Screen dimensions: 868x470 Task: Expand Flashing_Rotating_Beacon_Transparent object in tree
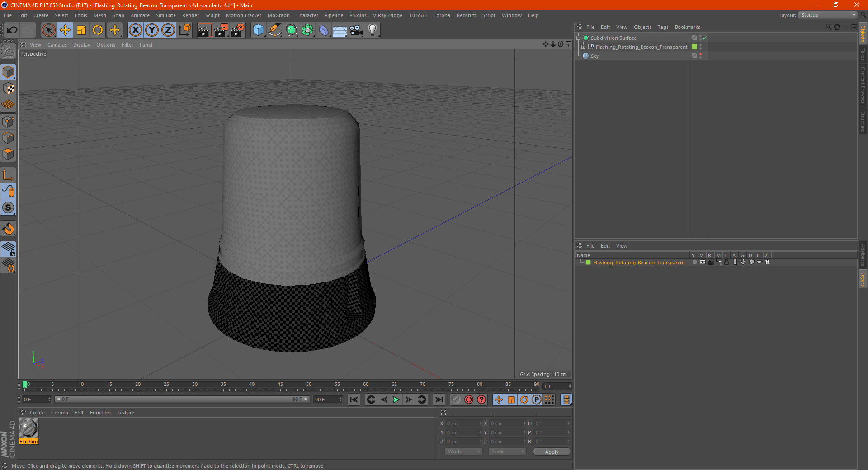584,47
